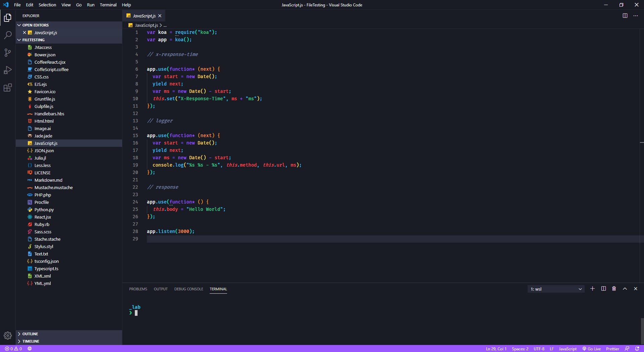Open notifications bell in status bar

[637, 349]
